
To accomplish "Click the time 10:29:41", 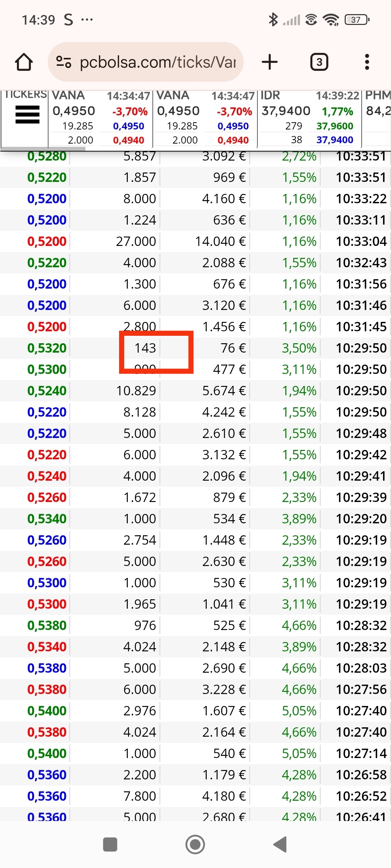I will (x=361, y=476).
